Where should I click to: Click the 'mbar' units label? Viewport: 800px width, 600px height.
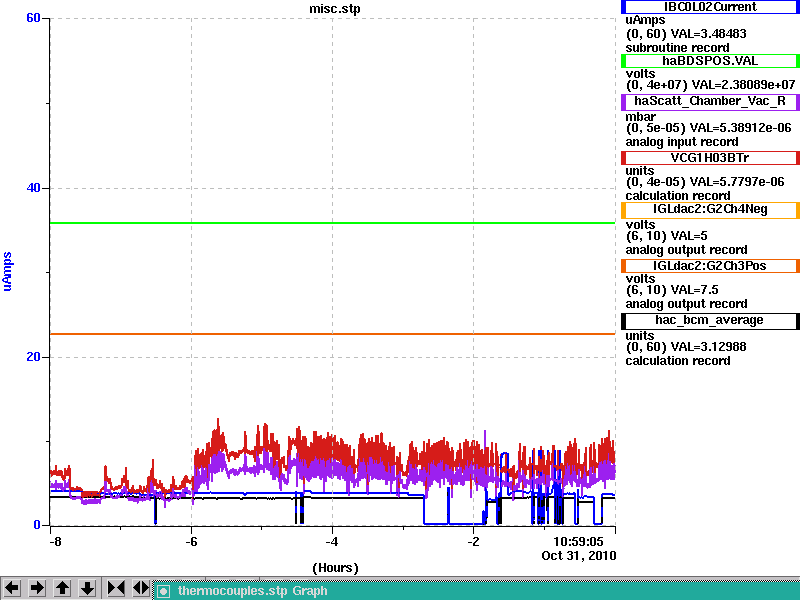click(x=640, y=117)
